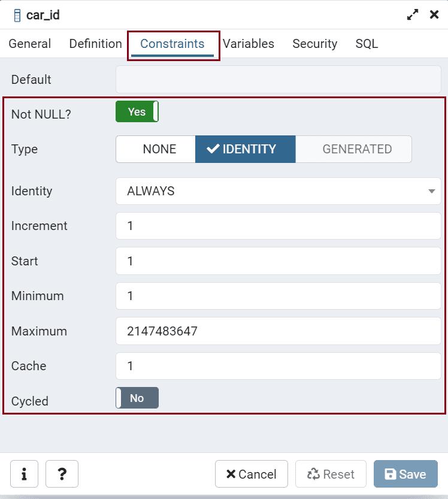The image size is (448, 499).
Task: Click the Increment input field
Action: tap(279, 226)
